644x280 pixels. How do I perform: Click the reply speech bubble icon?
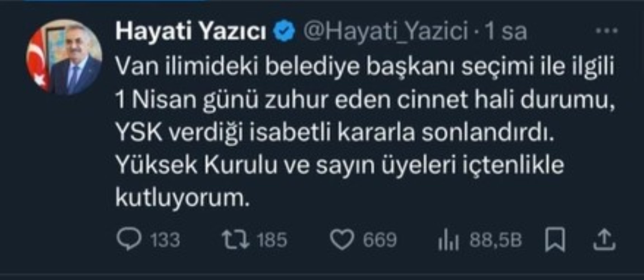[129, 239]
